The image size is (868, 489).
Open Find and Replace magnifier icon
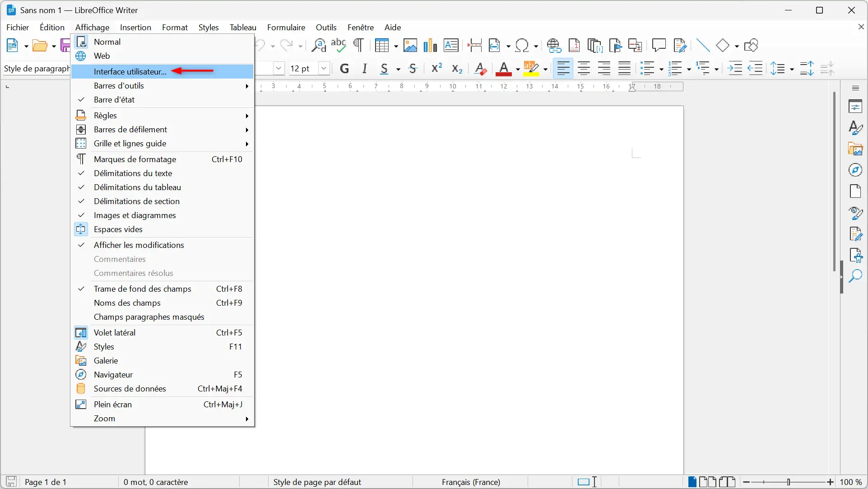click(x=318, y=45)
